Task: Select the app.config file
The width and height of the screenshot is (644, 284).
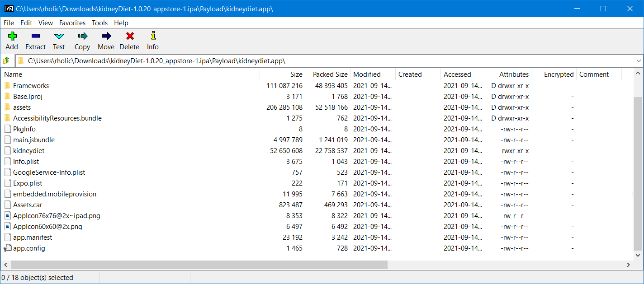Action: pos(28,248)
